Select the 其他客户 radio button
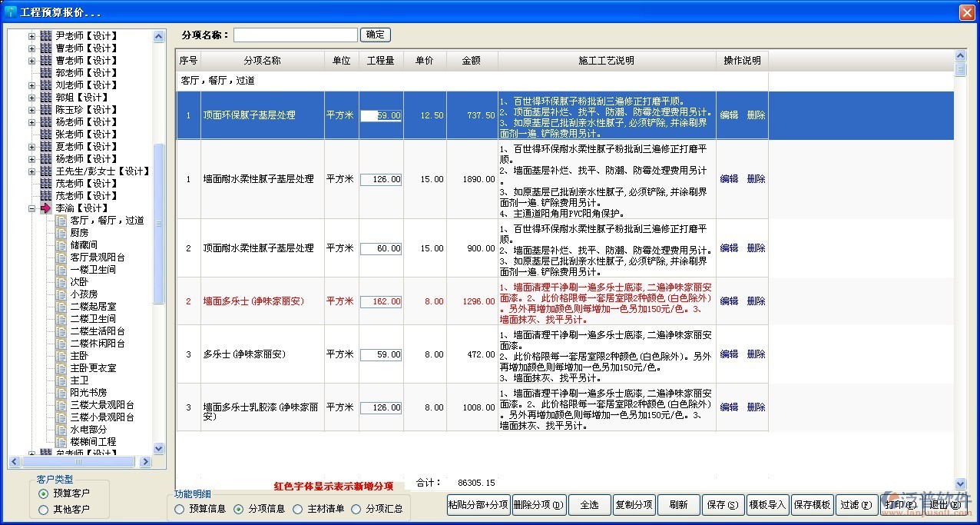 (44, 509)
